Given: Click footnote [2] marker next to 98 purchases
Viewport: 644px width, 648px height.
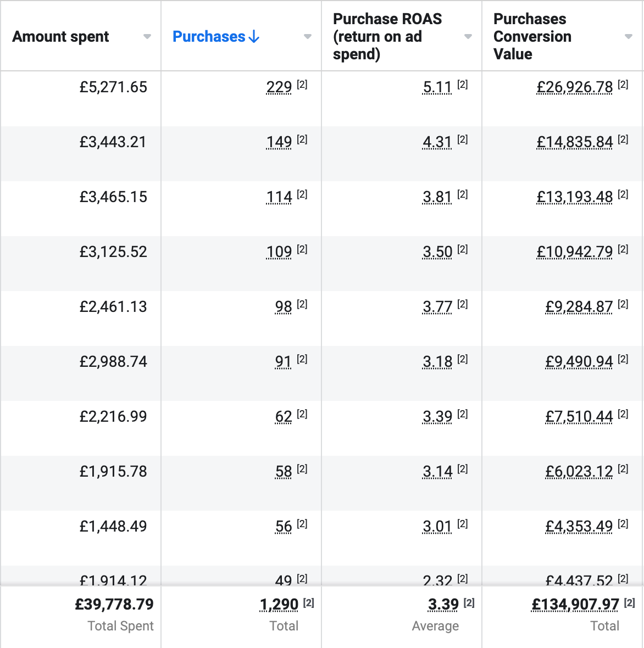Looking at the screenshot, I should tap(302, 304).
